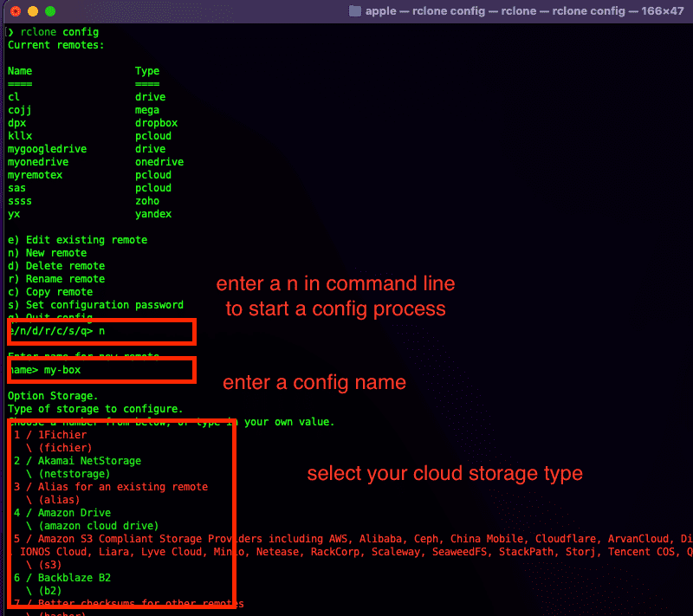Screen dimensions: 693x616
Task: Click the 'Name' column header
Action: [x=20, y=71]
